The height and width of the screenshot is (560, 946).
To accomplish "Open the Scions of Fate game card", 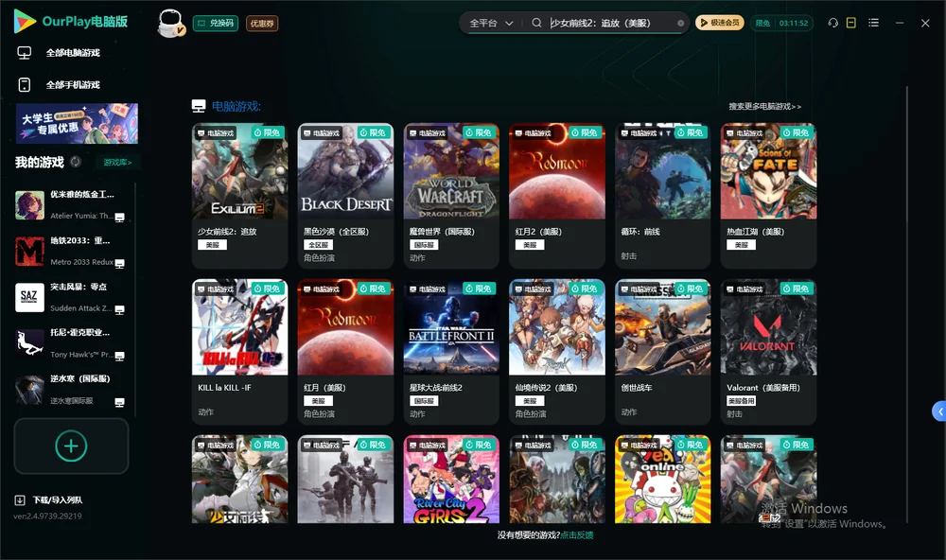I will 768,196.
